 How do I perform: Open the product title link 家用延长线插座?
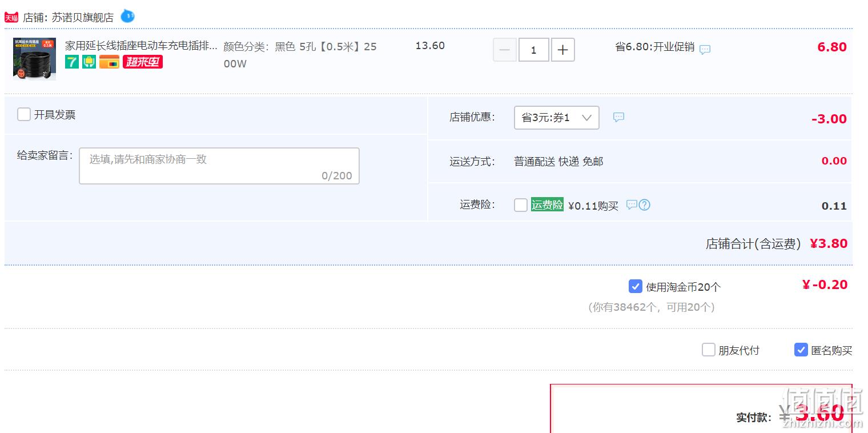click(x=142, y=46)
